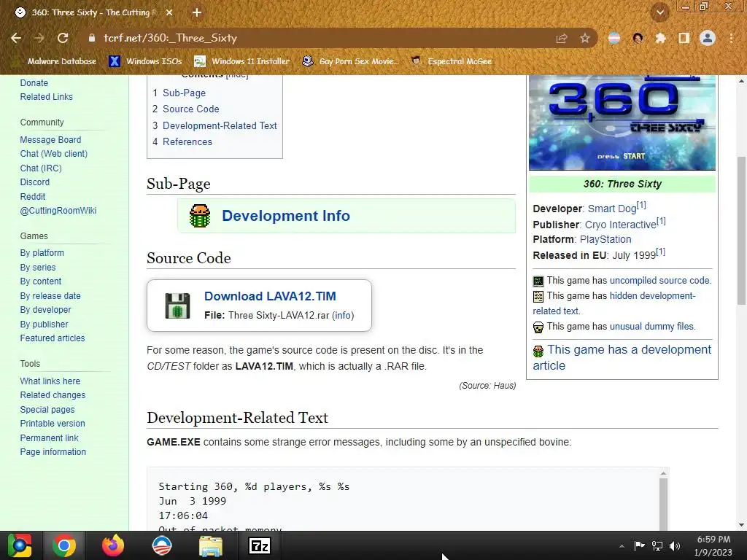The width and height of the screenshot is (747, 560).
Task: Open the taskbar clock and date
Action: (x=713, y=545)
